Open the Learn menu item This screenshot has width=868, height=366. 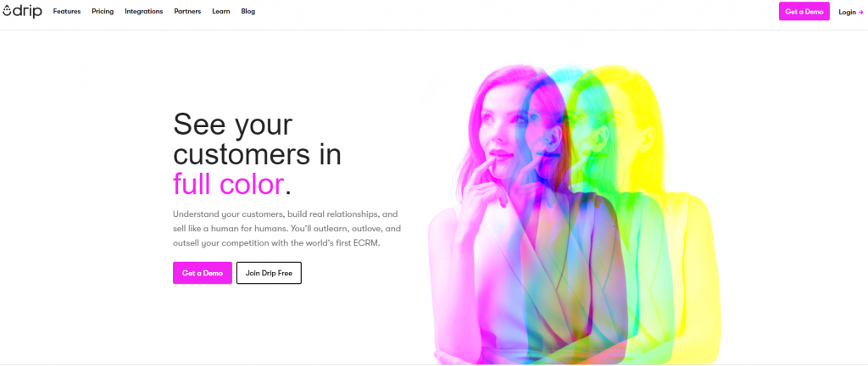click(221, 12)
